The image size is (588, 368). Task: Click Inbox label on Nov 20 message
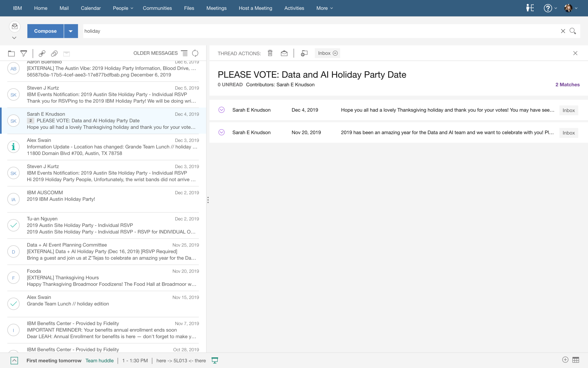tap(568, 133)
